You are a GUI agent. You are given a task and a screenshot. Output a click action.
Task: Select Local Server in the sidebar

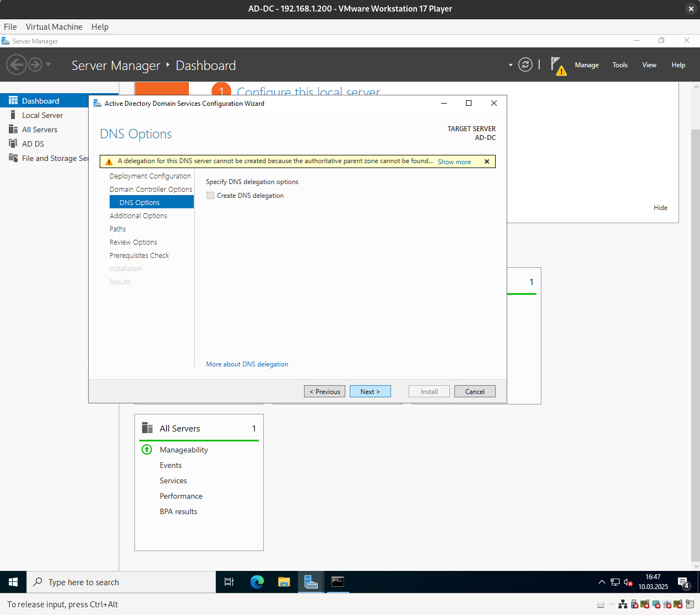click(x=42, y=115)
